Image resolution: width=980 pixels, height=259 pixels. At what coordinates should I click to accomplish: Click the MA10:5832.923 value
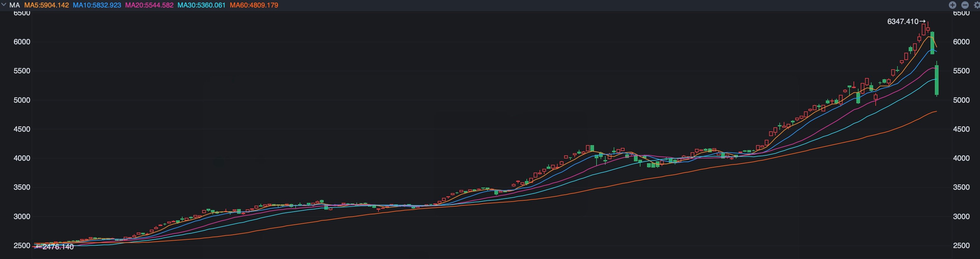point(97,5)
